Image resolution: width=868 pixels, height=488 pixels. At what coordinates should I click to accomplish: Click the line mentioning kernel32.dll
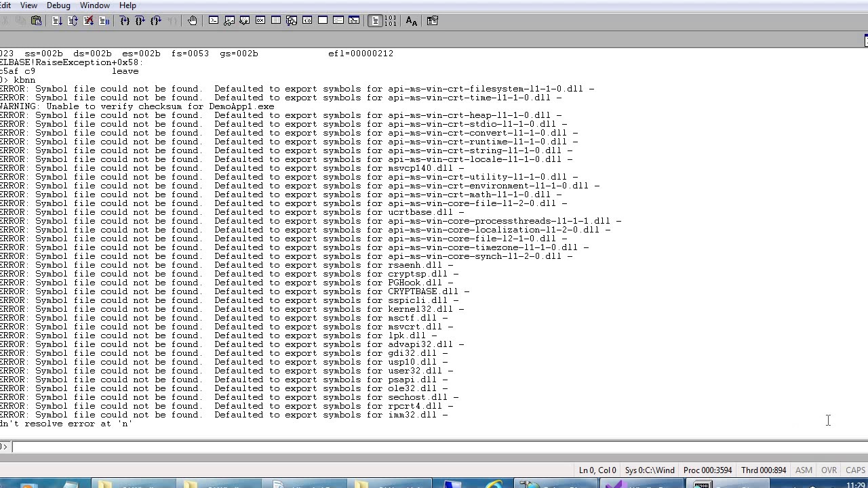(x=232, y=309)
